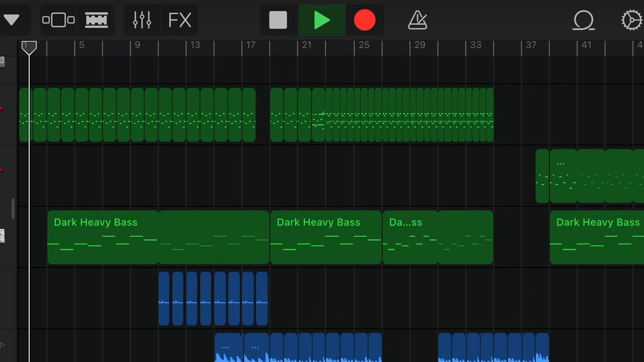Click bar 9 on the ruler
Viewport: 644px width, 362px height.
point(137,45)
